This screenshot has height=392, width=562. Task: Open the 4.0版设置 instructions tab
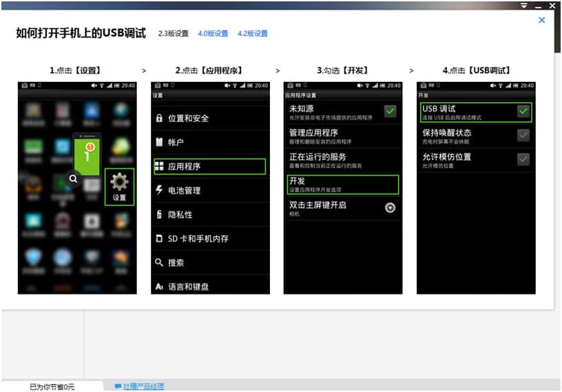[214, 33]
